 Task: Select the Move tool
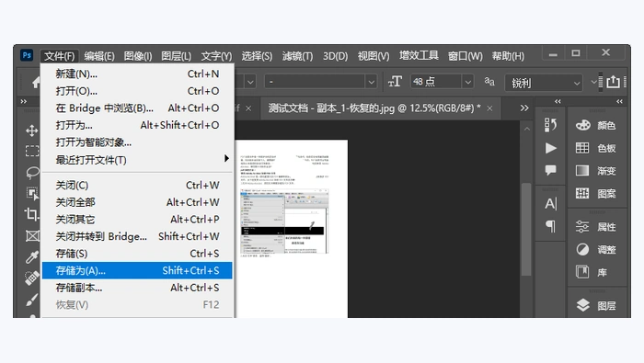coord(32,130)
